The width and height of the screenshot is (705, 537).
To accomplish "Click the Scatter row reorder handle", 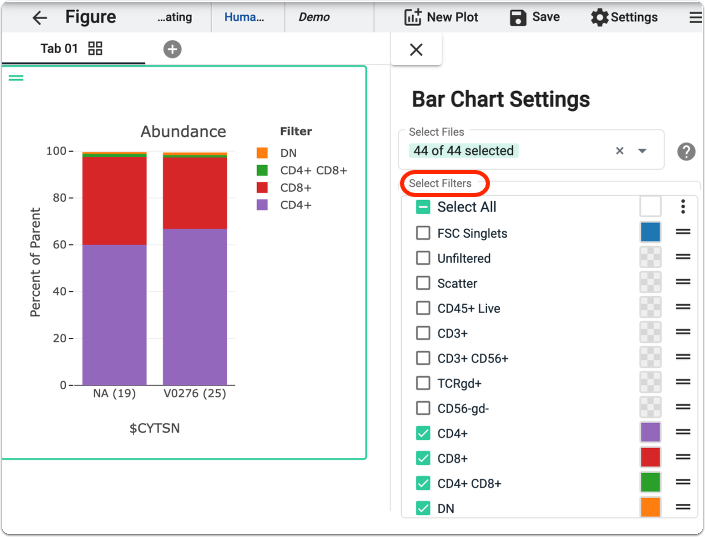I will (683, 282).
